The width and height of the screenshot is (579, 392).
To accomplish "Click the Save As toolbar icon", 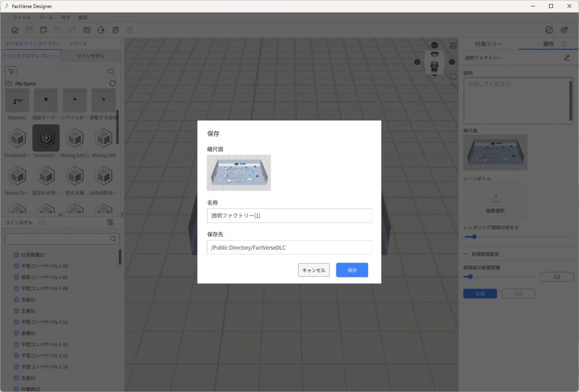I will click(x=44, y=30).
